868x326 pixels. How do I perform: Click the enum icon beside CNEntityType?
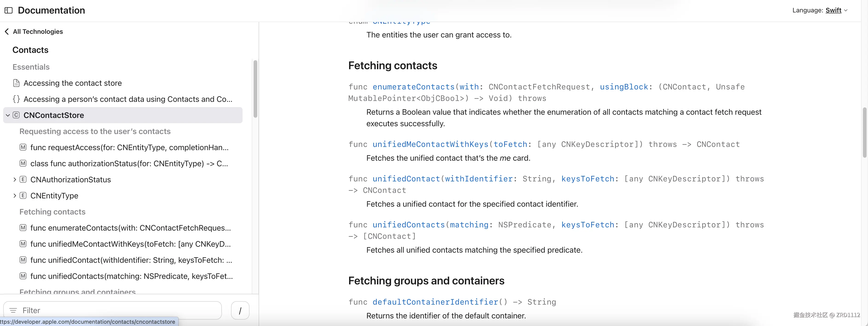(23, 196)
